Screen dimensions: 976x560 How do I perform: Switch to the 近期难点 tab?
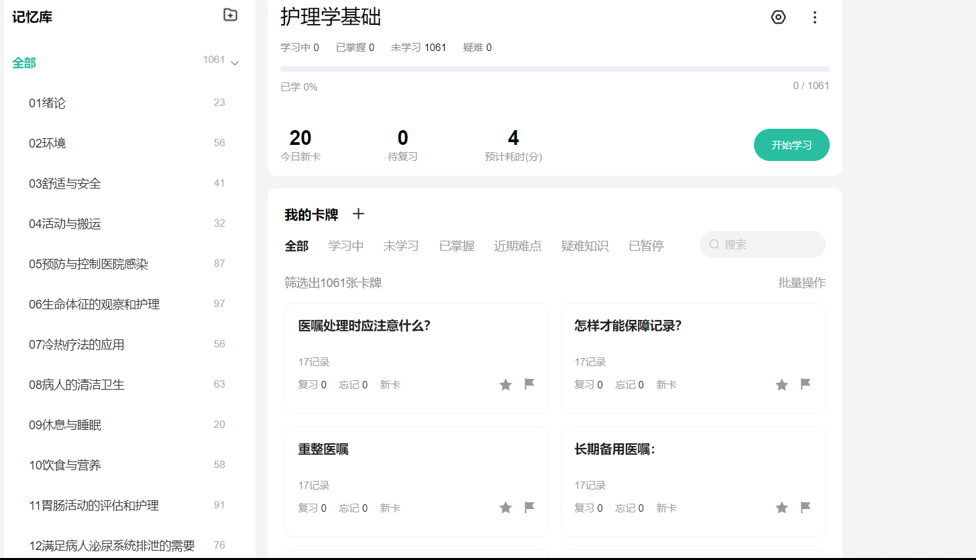click(x=518, y=246)
